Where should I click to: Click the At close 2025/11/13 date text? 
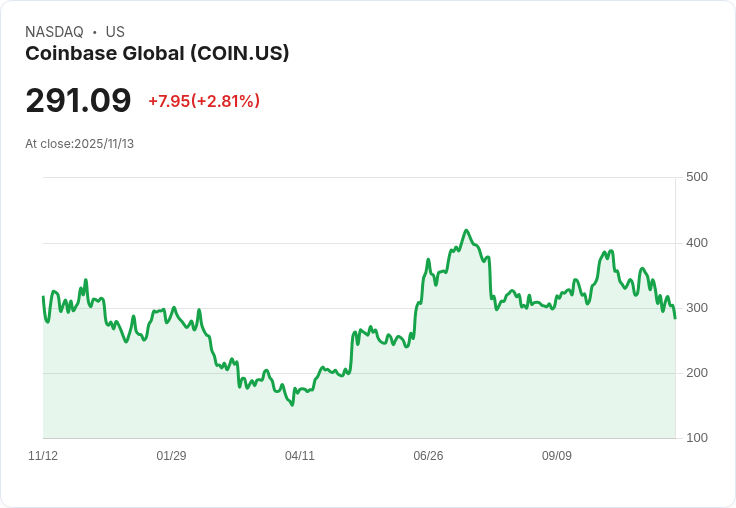click(80, 144)
